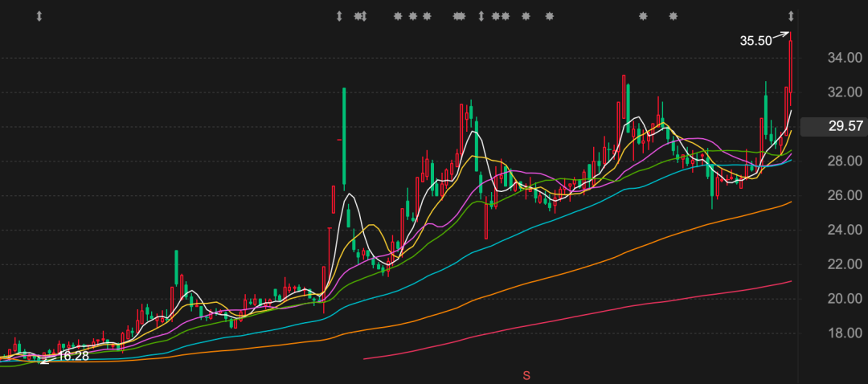Click the second up-down arrow marker from left
The width and height of the screenshot is (868, 384).
339,16
